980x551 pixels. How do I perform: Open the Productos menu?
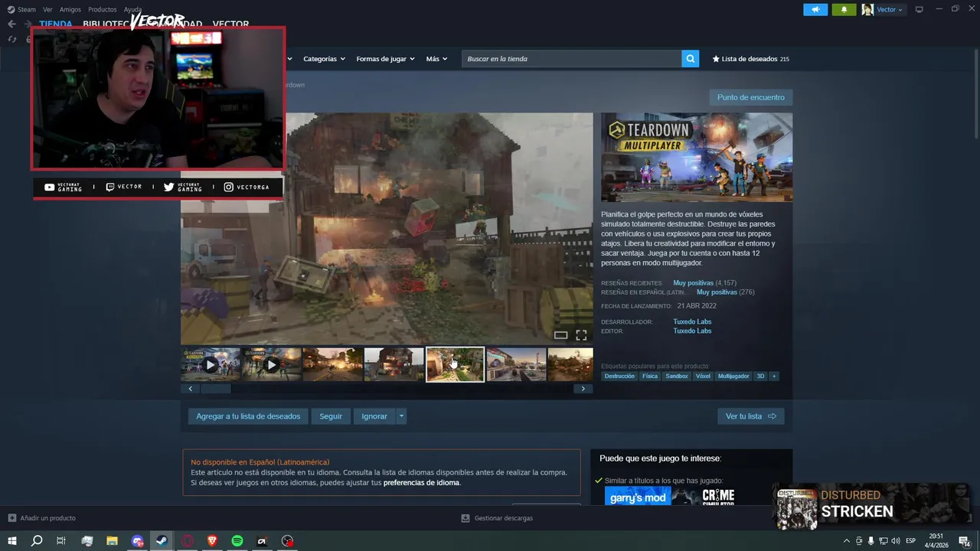click(x=103, y=9)
